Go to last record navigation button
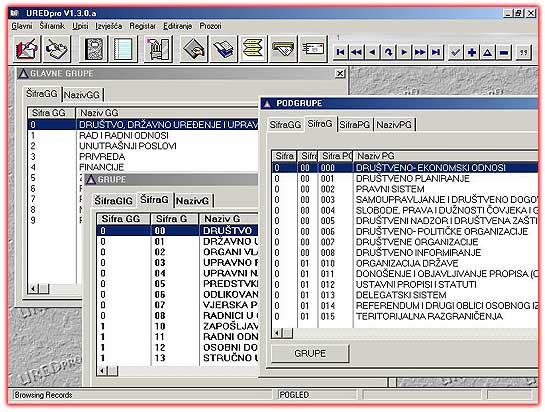Viewport: 545px width, 412px height. point(436,52)
